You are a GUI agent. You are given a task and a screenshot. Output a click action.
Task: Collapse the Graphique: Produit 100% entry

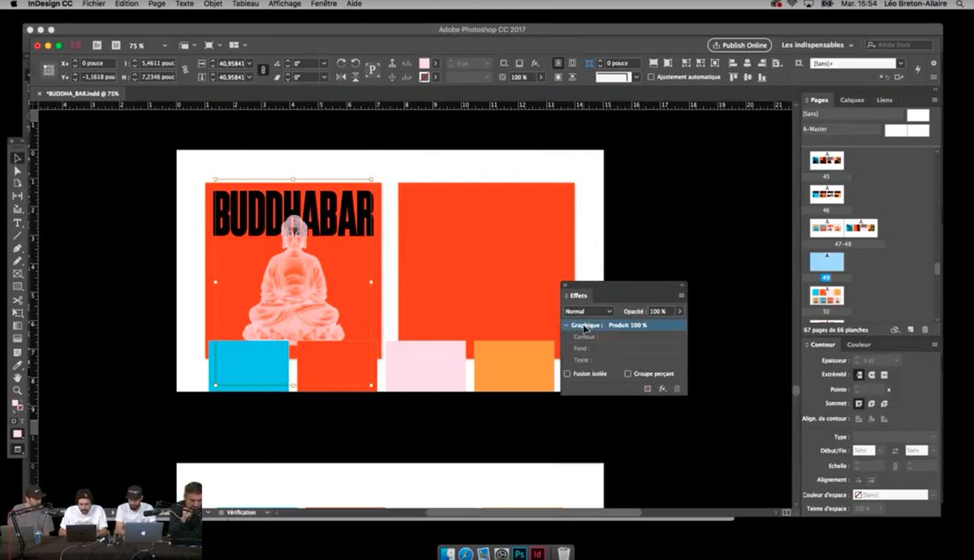tap(566, 325)
